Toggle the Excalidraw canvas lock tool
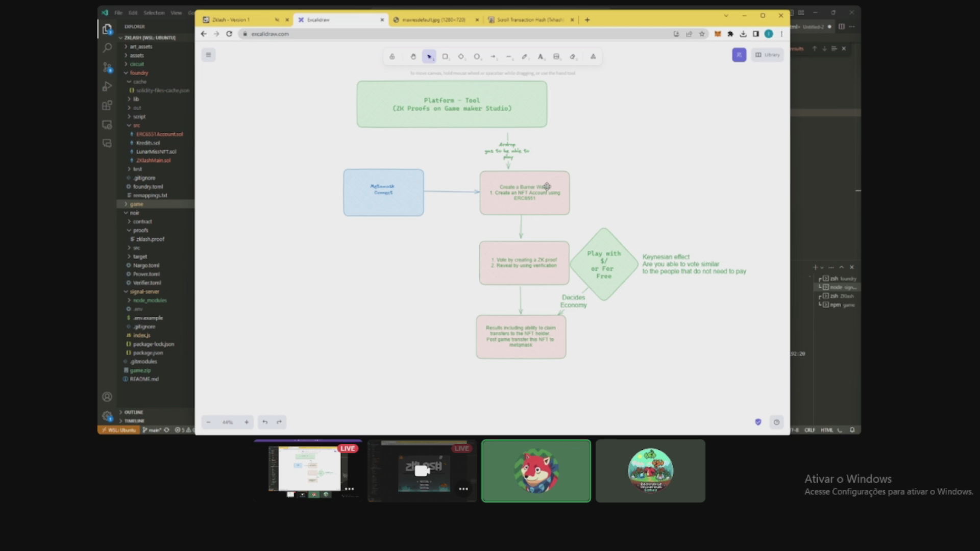The height and width of the screenshot is (551, 980). click(392, 57)
